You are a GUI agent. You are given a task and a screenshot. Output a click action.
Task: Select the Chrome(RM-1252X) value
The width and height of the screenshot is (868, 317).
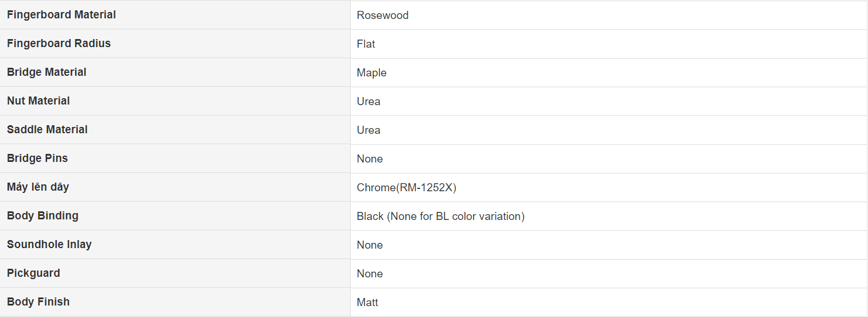tap(406, 188)
